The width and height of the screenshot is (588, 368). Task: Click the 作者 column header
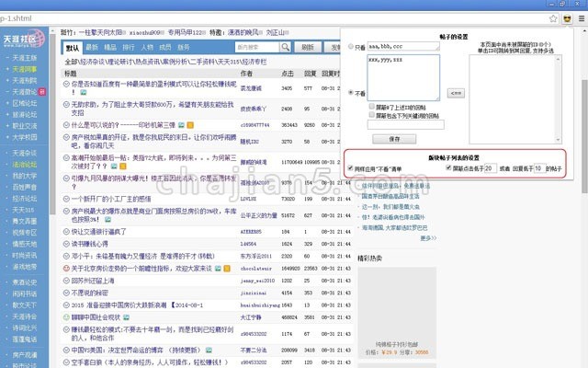click(246, 74)
